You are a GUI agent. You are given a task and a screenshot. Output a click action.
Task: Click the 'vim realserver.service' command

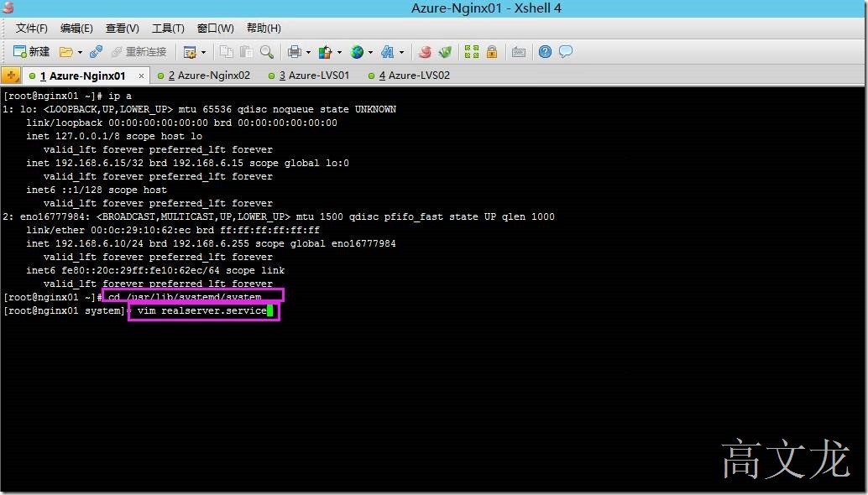[x=202, y=310]
